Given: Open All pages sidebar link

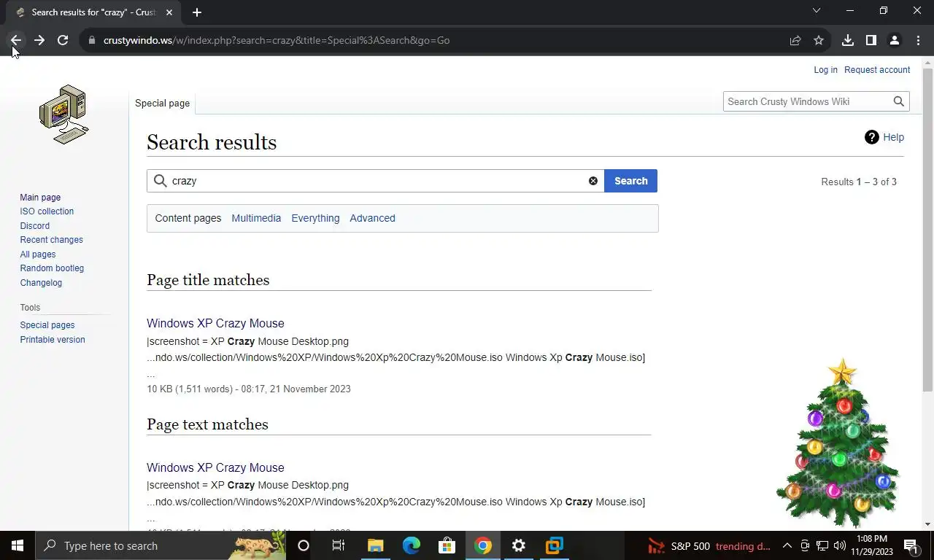Looking at the screenshot, I should (38, 254).
